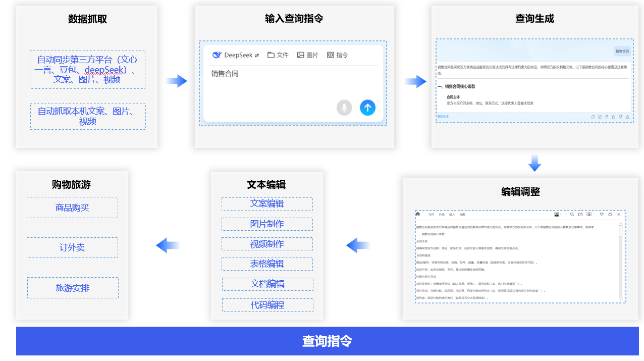Open the 插入 menu in the editor
The width and height of the screenshot is (644, 361).
(x=452, y=215)
